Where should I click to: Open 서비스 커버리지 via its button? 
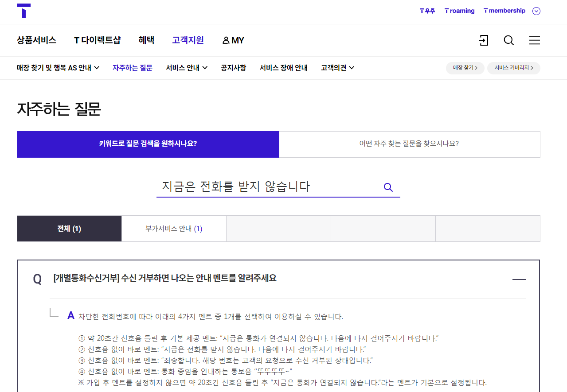pyautogui.click(x=513, y=68)
